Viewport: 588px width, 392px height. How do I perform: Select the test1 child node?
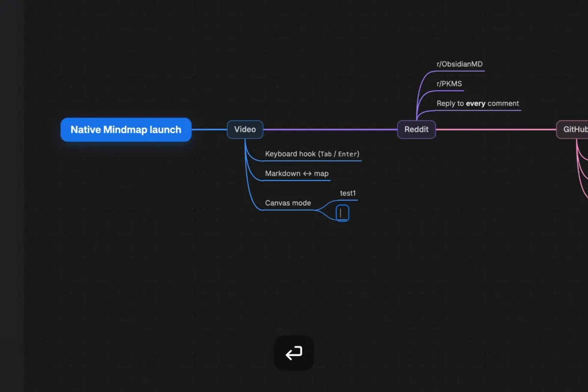tap(348, 193)
